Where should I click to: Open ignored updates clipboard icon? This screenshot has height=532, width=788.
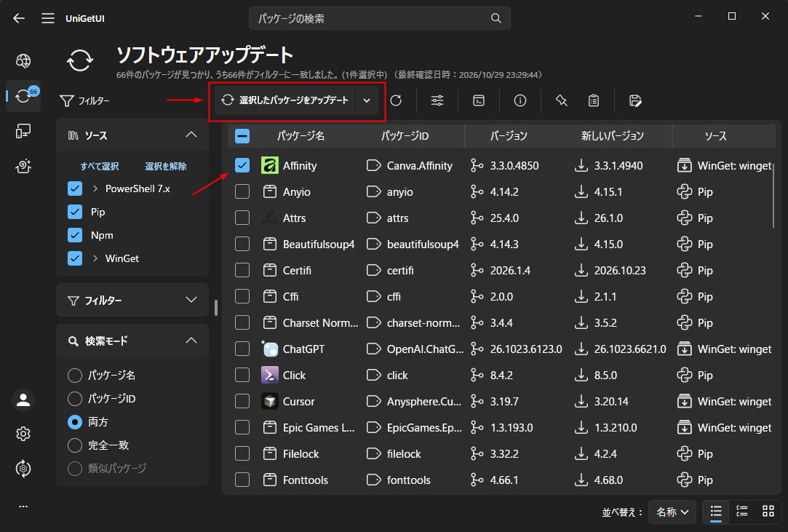(594, 100)
